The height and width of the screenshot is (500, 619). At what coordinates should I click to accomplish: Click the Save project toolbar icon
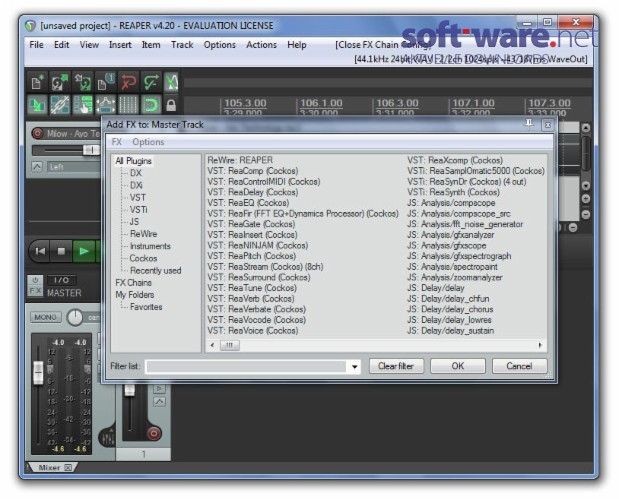[x=83, y=82]
